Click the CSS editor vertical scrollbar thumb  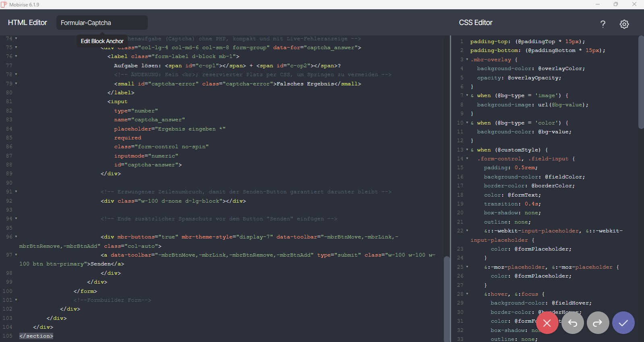[641, 82]
